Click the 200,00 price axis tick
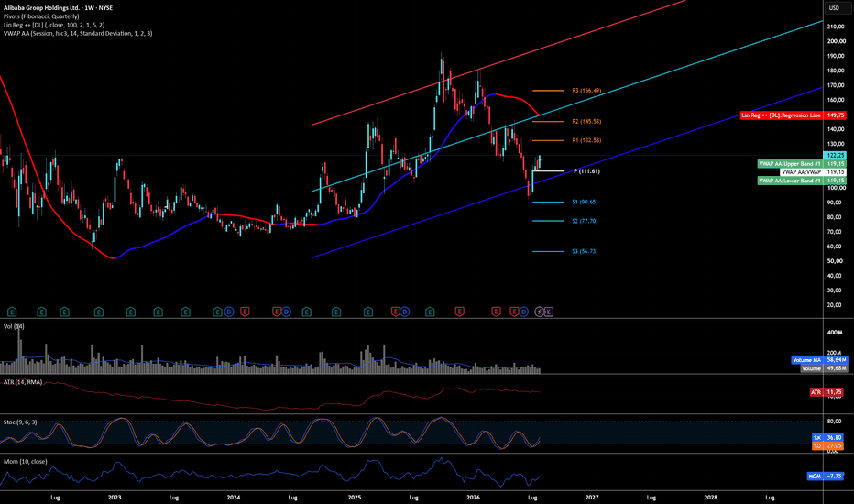The image size is (854, 504). (836, 41)
